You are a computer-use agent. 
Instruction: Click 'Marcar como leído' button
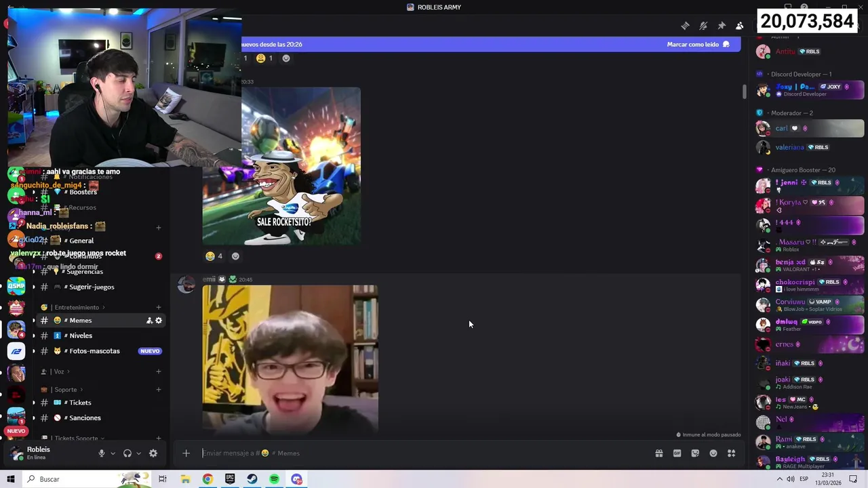[698, 44]
